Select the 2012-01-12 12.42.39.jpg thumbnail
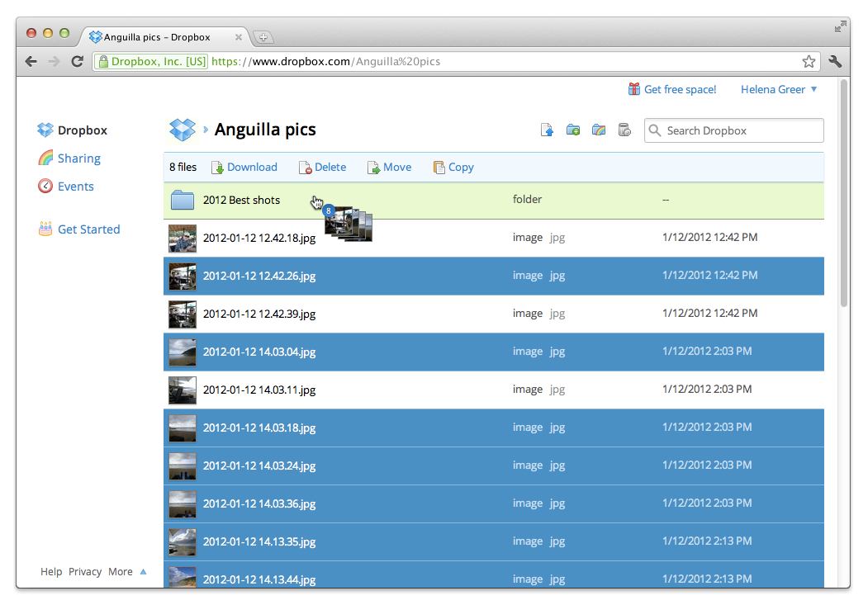The image size is (868, 605). click(183, 314)
